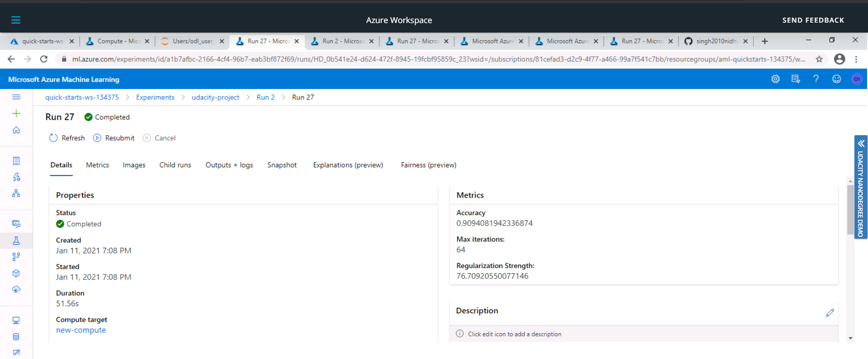Refresh the run details
The width and height of the screenshot is (868, 359).
[67, 138]
